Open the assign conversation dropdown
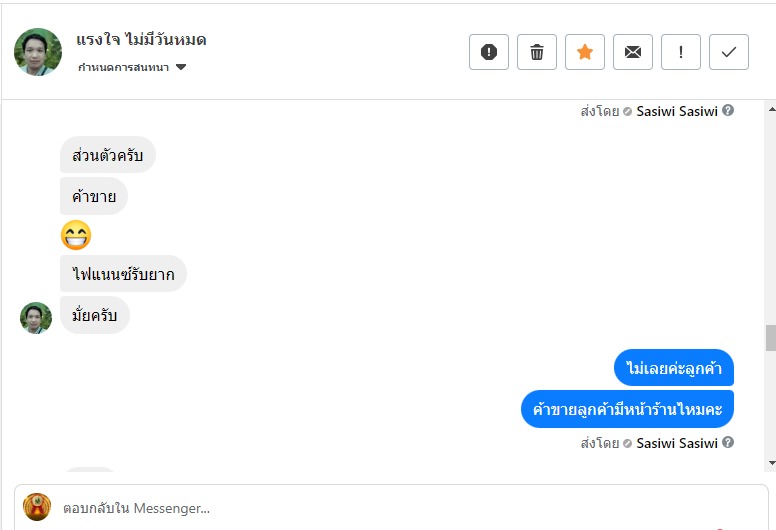Screen dimensions: 776x530 point(133,67)
